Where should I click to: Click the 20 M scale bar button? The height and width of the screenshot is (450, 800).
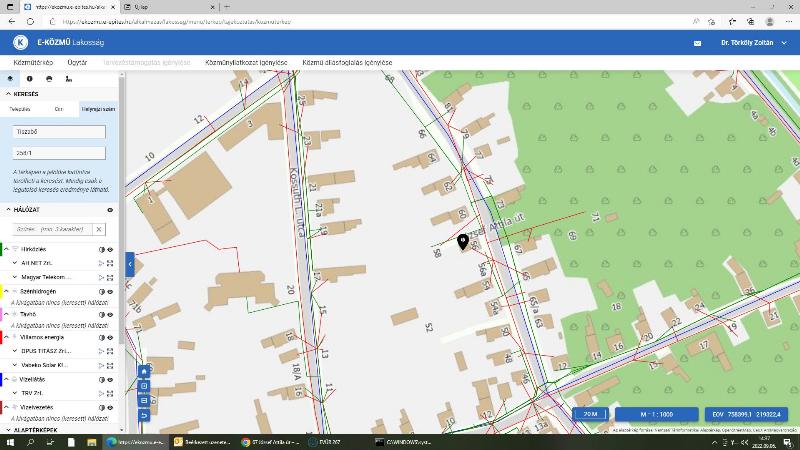[x=590, y=414]
